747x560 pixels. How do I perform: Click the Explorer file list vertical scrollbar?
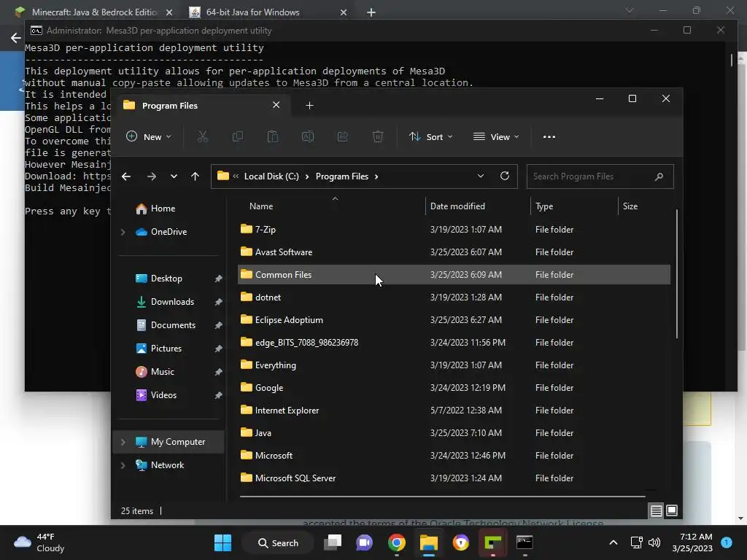pyautogui.click(x=676, y=274)
